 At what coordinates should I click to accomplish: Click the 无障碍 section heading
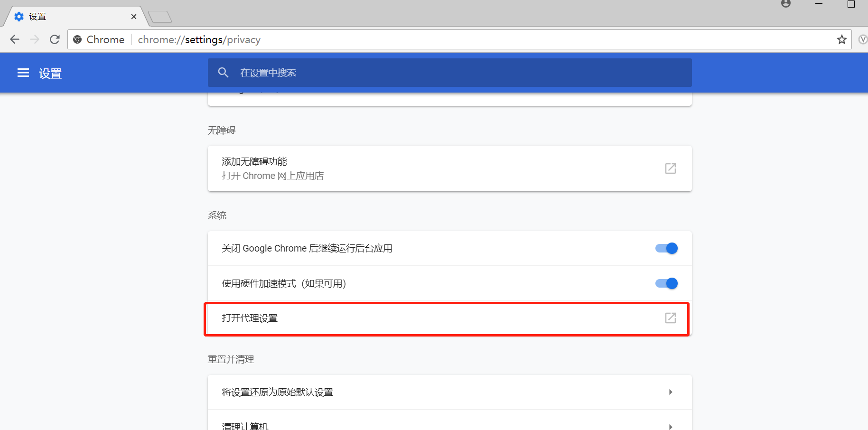[x=222, y=130]
